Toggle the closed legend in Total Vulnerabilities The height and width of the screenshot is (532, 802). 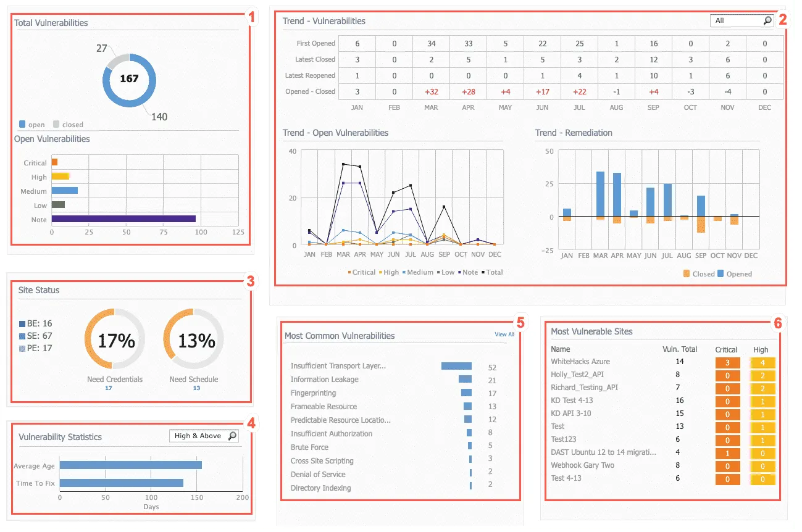coord(57,124)
